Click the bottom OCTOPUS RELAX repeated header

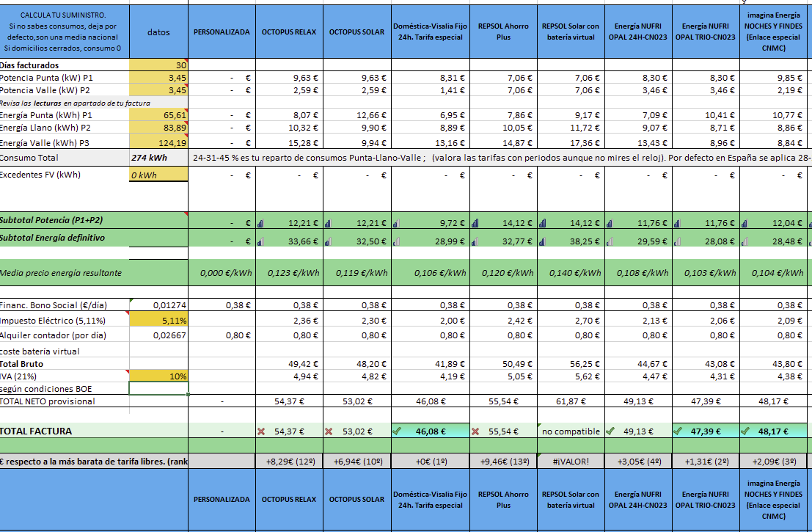tap(289, 500)
